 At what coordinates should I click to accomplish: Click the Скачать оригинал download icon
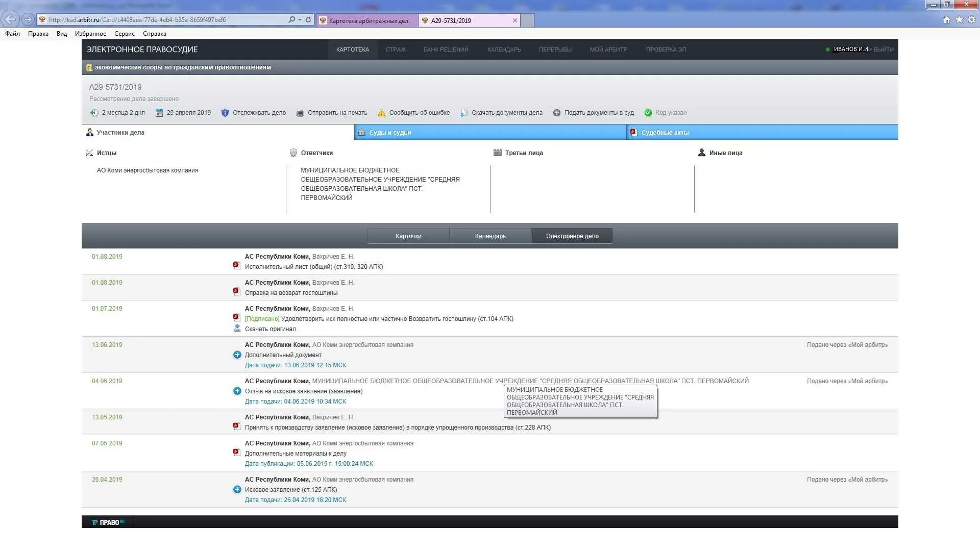point(237,329)
